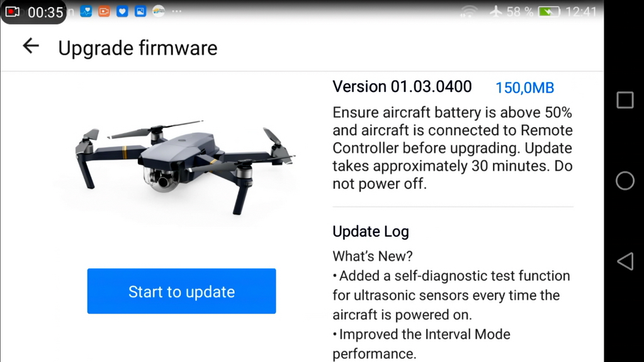Tap the Android recent apps square icon
This screenshot has height=362, width=644.
point(624,100)
